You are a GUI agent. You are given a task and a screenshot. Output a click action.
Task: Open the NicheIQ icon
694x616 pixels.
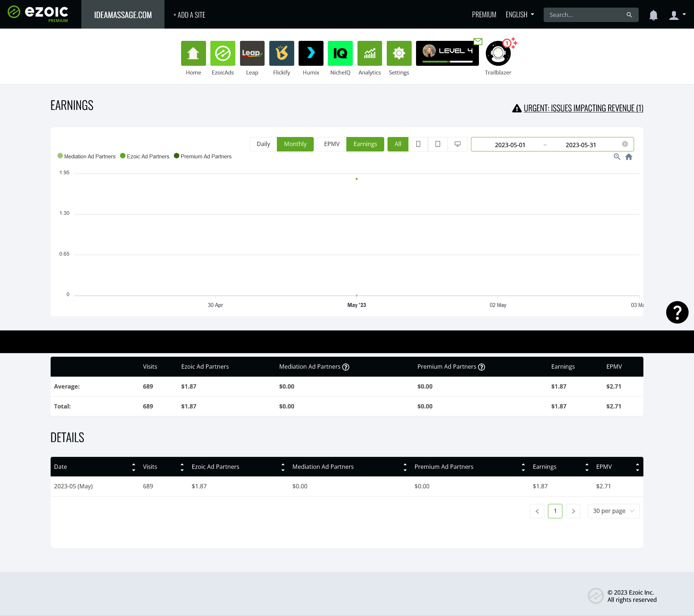click(x=340, y=53)
